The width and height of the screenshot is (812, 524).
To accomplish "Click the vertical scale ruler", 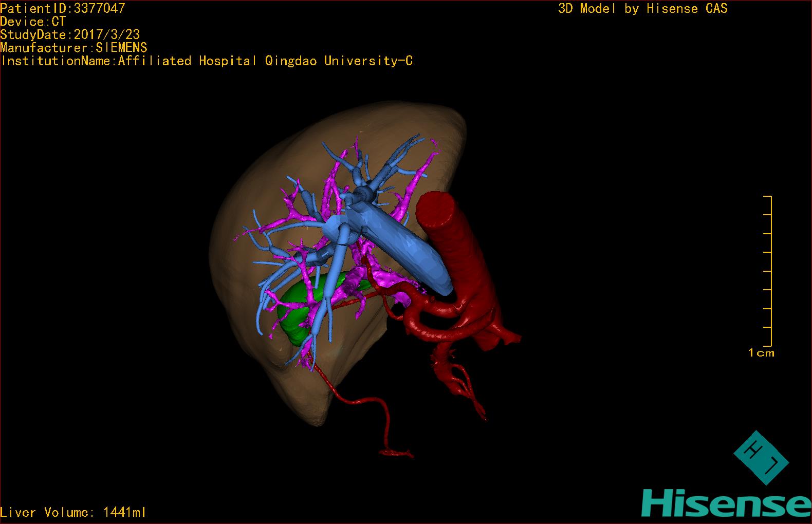I will (768, 271).
